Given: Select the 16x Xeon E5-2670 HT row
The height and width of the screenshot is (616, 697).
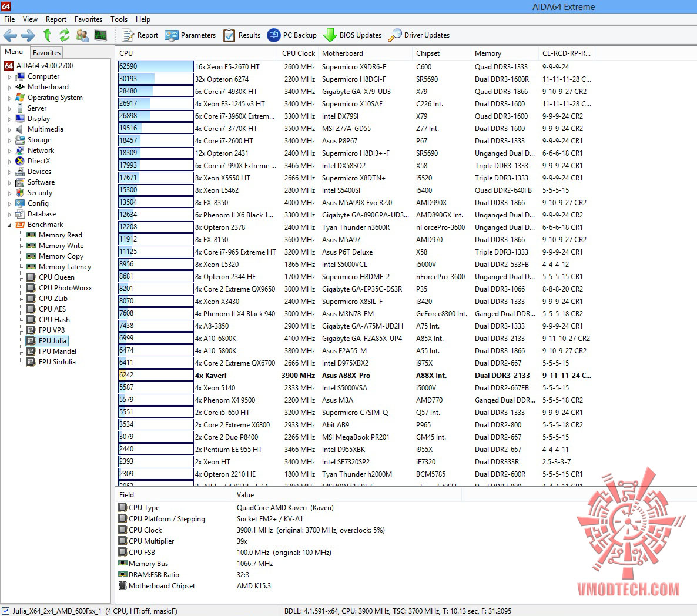Looking at the screenshot, I should click(356, 66).
